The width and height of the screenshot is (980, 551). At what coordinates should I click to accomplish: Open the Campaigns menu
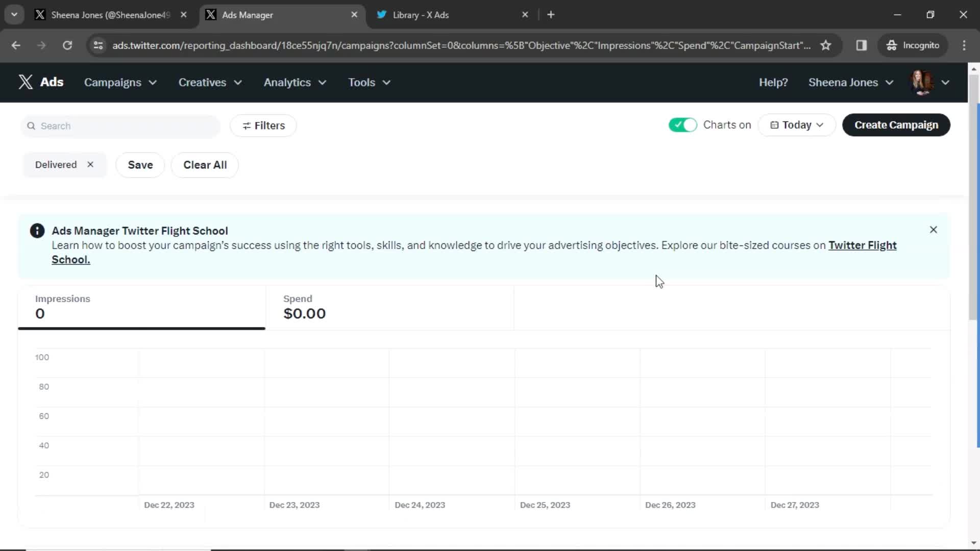120,83
